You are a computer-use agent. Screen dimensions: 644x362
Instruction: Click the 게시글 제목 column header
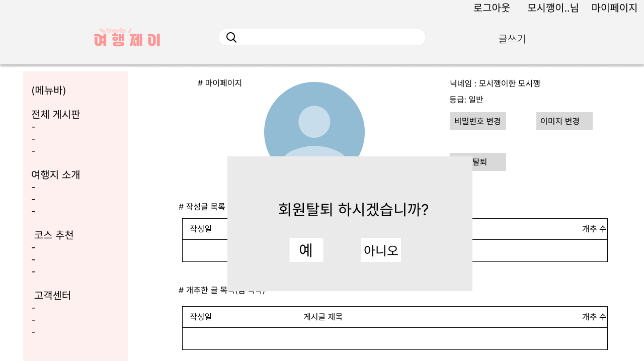[x=323, y=317]
